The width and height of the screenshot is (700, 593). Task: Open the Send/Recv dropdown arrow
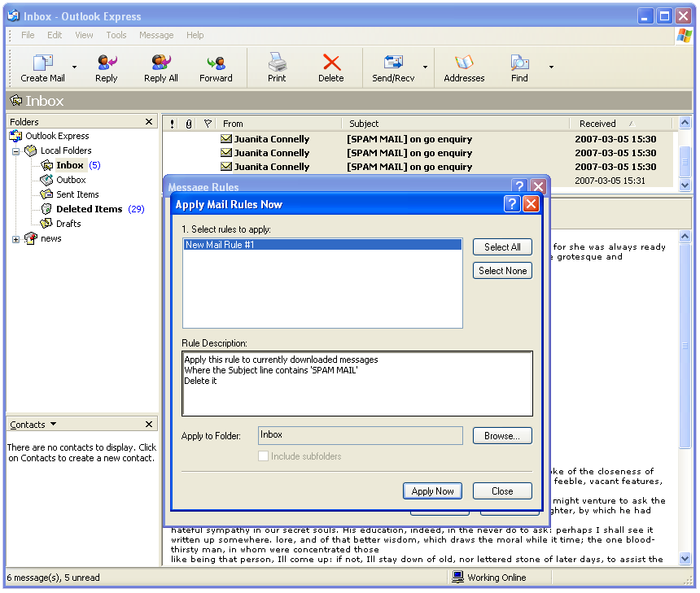point(425,68)
